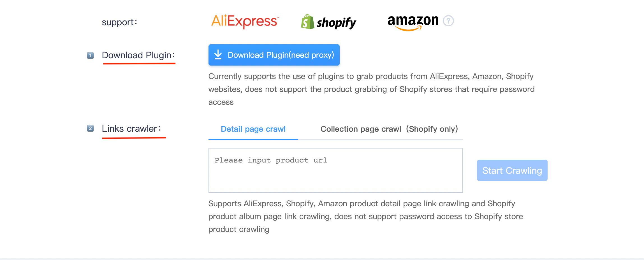
Task: Click the Start Crawling button
Action: click(x=512, y=170)
